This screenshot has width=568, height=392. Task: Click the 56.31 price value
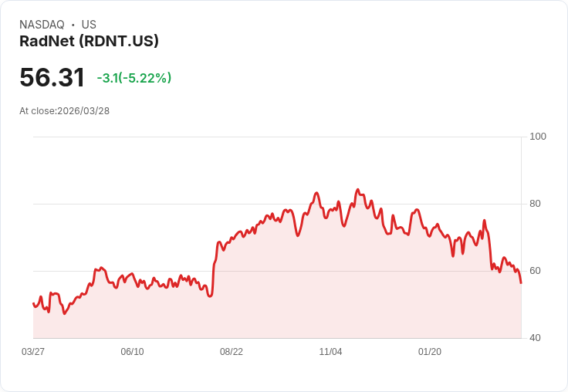[52, 77]
